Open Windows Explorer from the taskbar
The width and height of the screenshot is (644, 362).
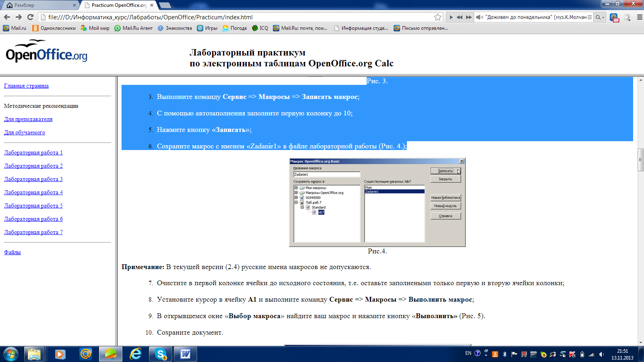34,354
